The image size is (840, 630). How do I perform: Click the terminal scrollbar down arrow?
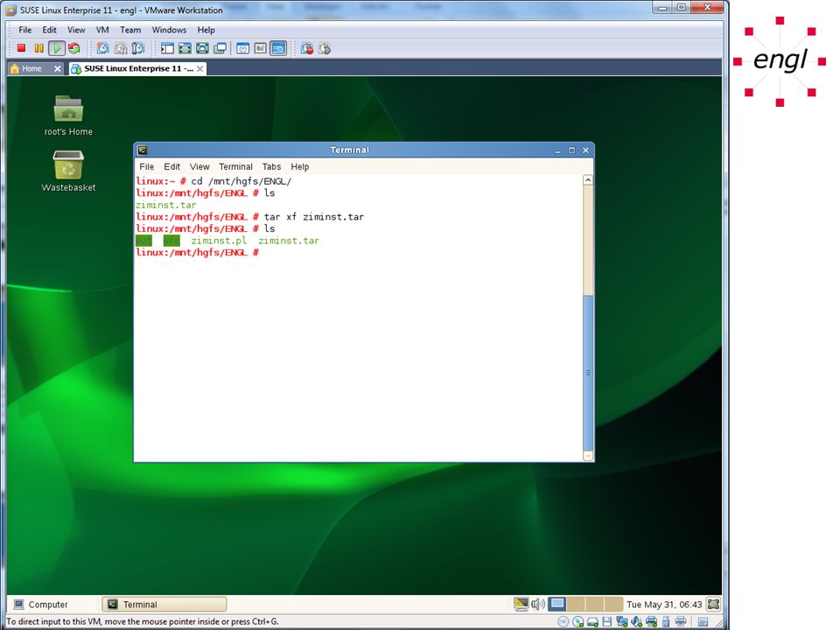pyautogui.click(x=588, y=455)
